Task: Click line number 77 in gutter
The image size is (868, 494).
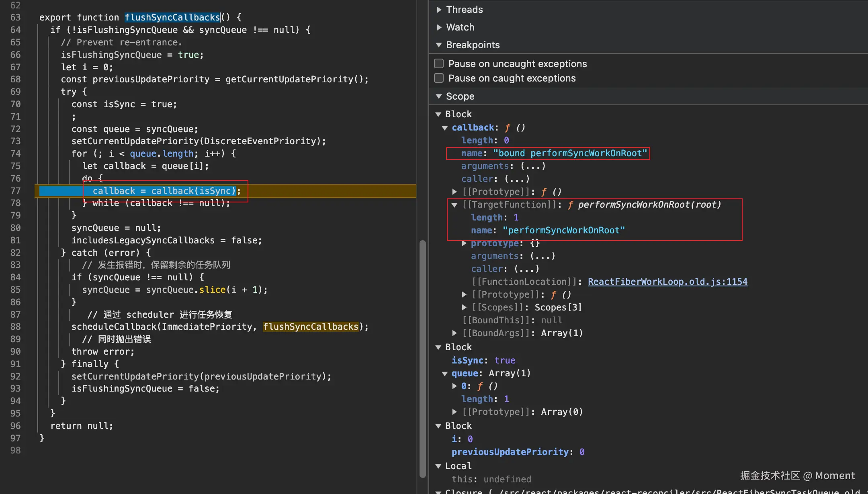Action: coord(15,191)
